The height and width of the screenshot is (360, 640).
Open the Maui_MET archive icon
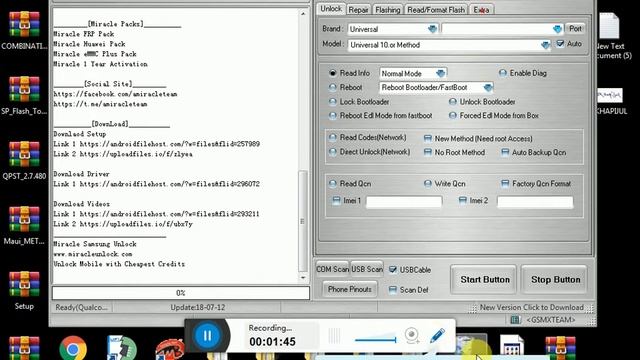(24, 219)
